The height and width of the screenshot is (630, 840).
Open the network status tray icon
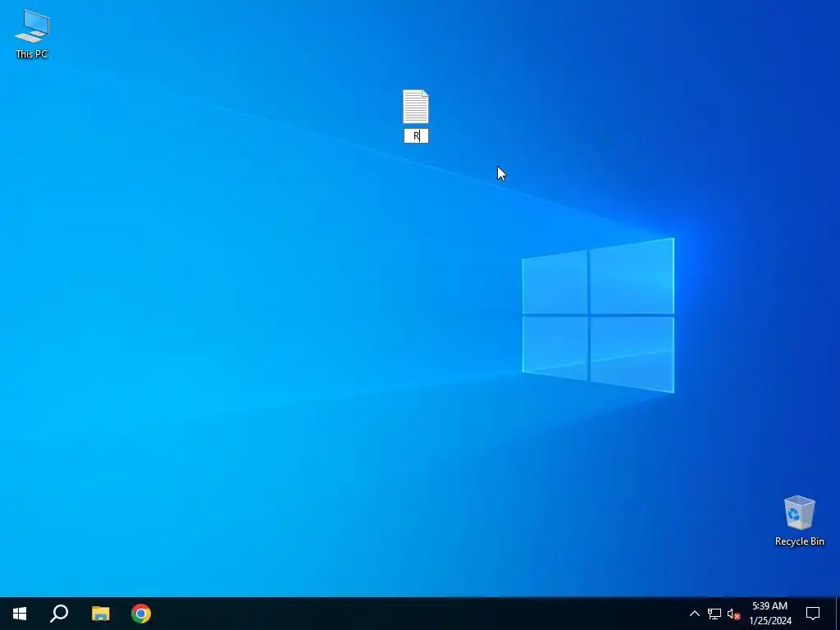714,614
